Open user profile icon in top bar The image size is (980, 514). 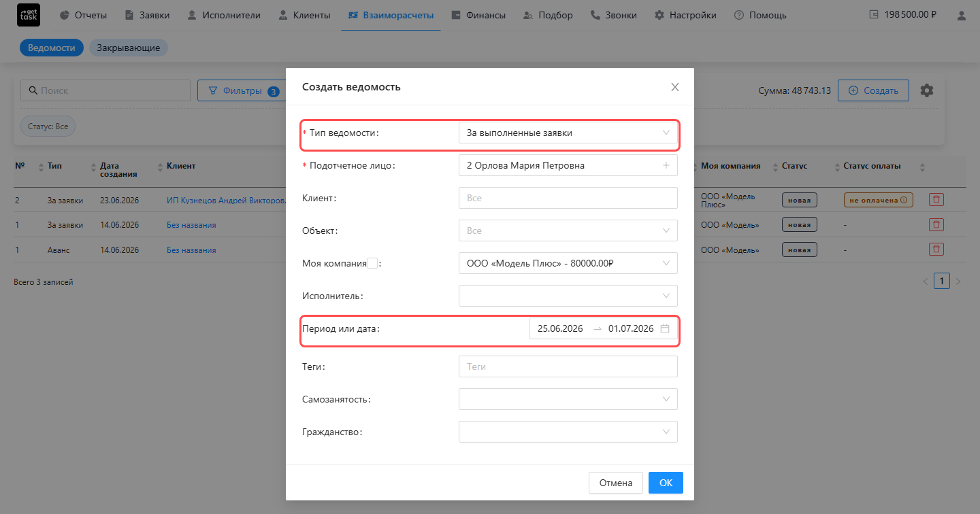point(960,15)
